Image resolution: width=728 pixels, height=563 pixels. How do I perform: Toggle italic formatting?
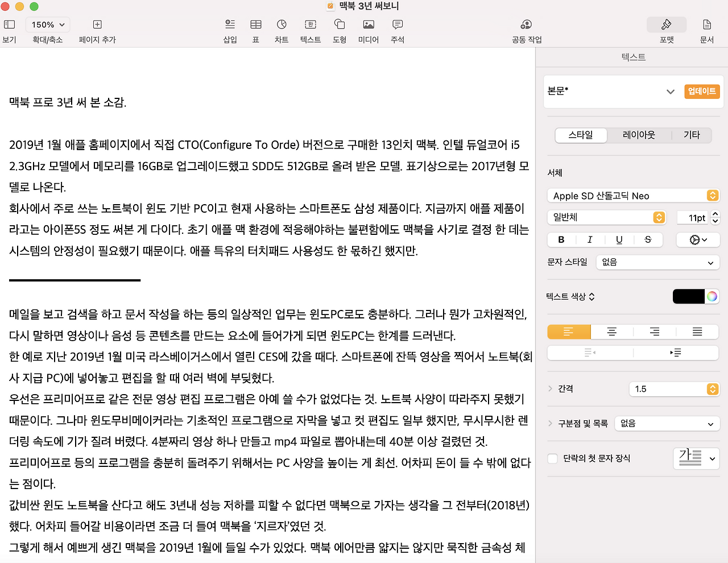[x=590, y=239]
